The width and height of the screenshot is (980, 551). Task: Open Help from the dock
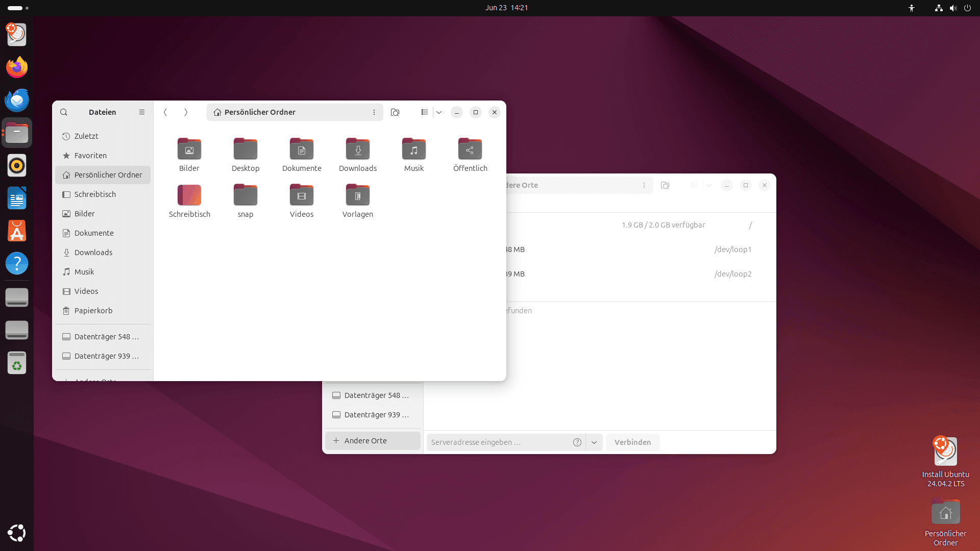pyautogui.click(x=17, y=263)
